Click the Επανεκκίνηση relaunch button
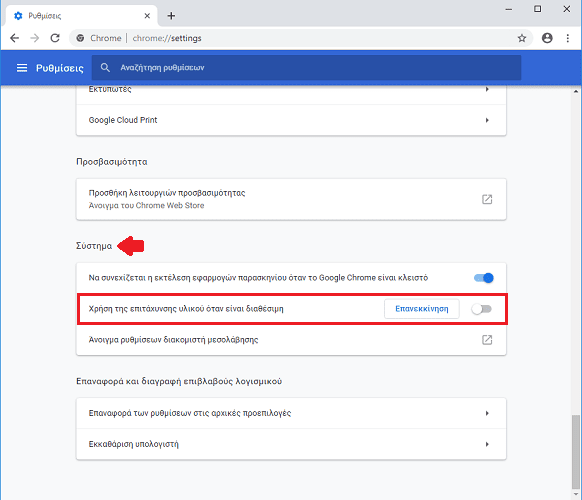This screenshot has height=500, width=582. 422,309
